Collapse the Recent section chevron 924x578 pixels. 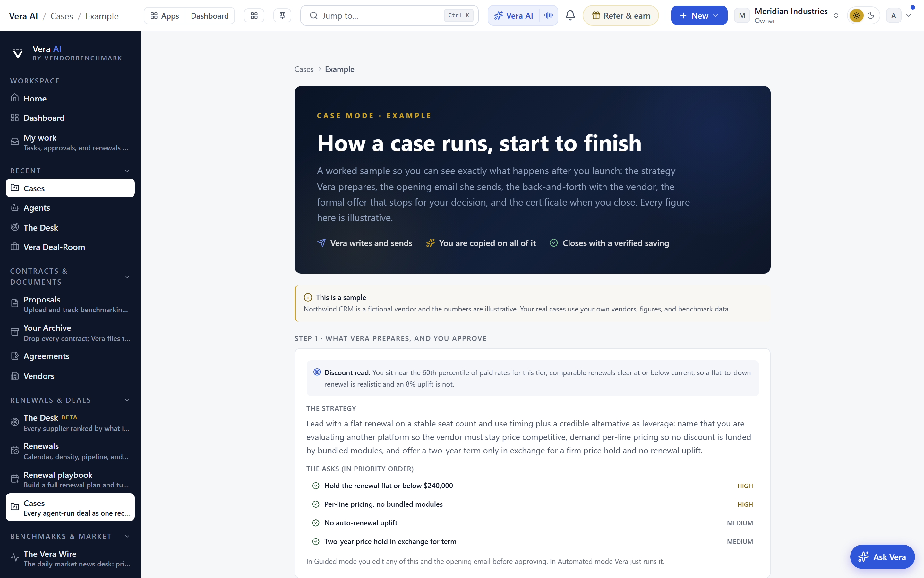click(127, 171)
